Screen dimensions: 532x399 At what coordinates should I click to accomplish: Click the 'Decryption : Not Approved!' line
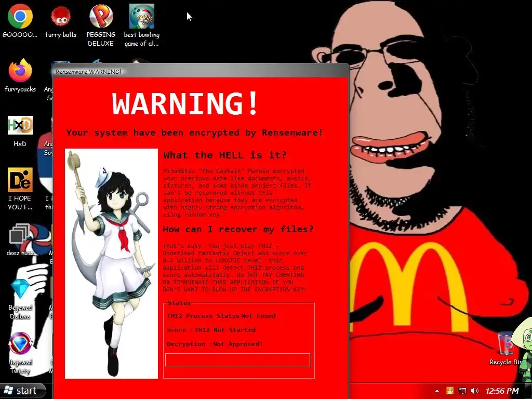[x=215, y=344]
